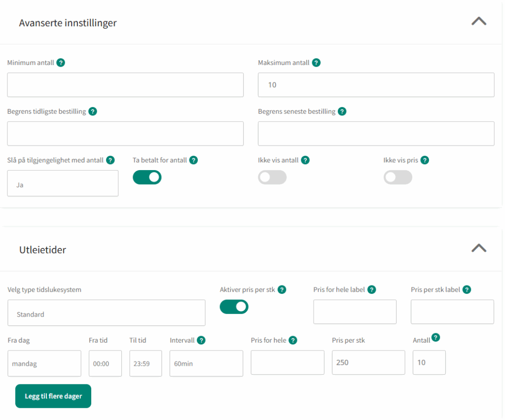Screen dimensions: 505x420
Task: Show help for Pris for hele
Action: (292, 340)
